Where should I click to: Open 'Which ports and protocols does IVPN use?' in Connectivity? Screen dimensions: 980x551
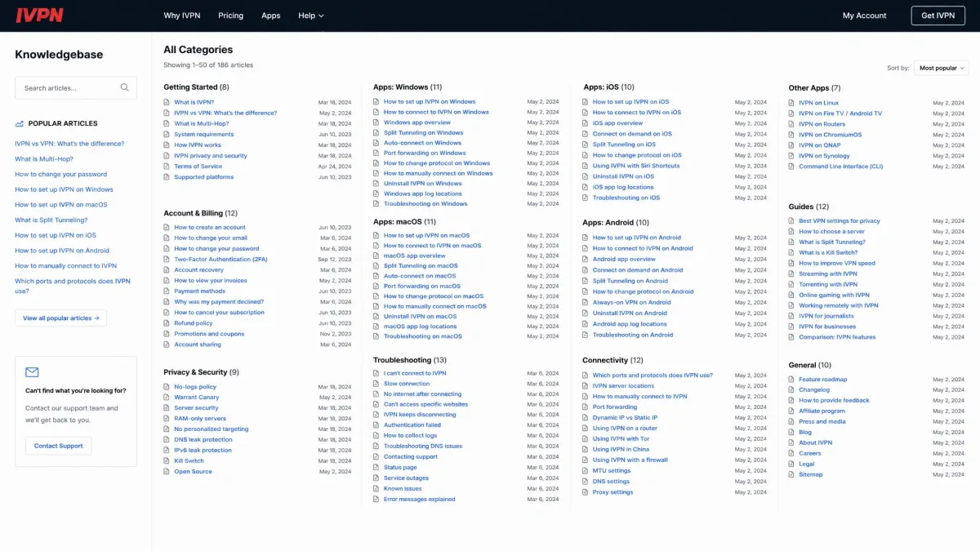point(653,375)
